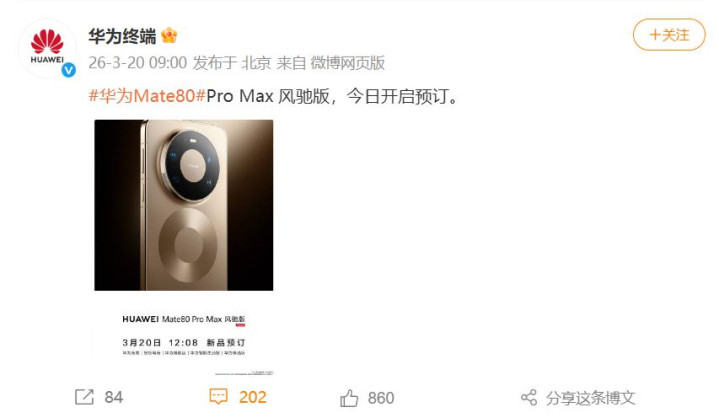Click the 分享这条博文 share text
This screenshot has width=719, height=418.
[x=591, y=398]
